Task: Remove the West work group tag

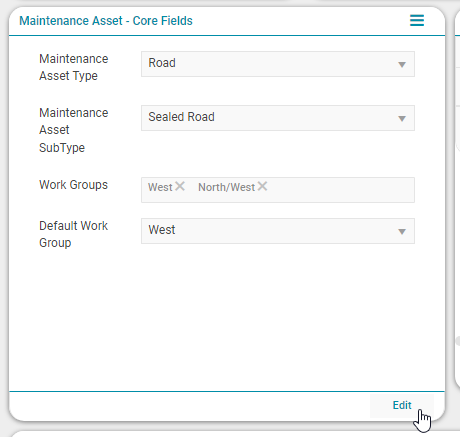Action: pos(180,186)
